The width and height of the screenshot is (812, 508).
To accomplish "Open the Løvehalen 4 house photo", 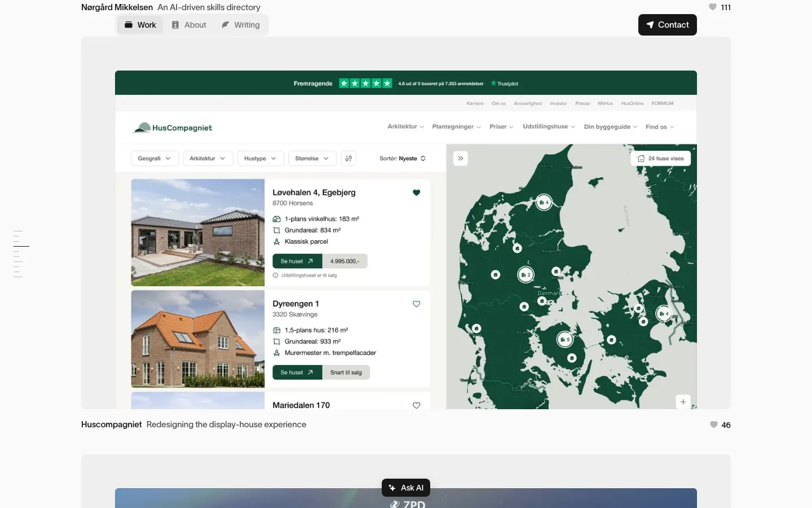I will [x=198, y=233].
